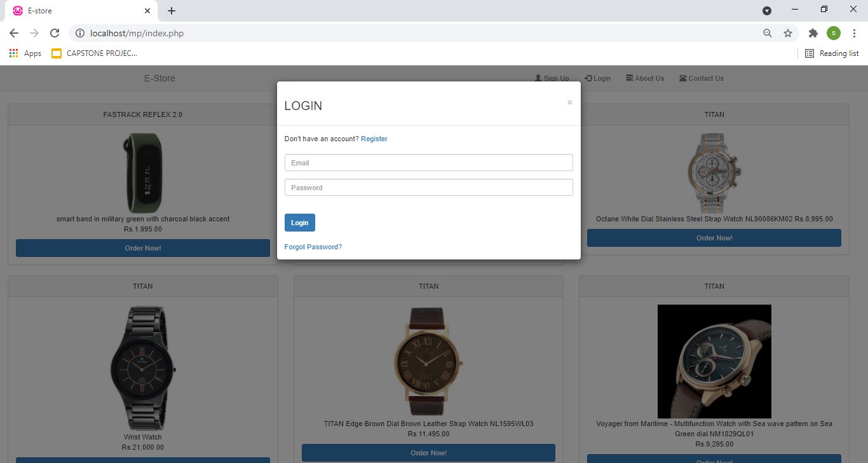Viewport: 868px width, 463px height.
Task: Open CAPSTONE PROJEC... bookmark
Action: click(94, 53)
